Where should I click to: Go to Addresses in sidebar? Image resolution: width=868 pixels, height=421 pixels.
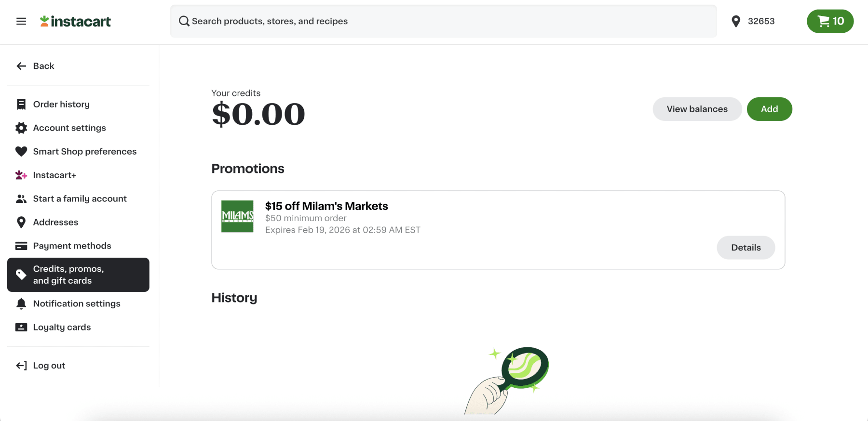(x=55, y=223)
